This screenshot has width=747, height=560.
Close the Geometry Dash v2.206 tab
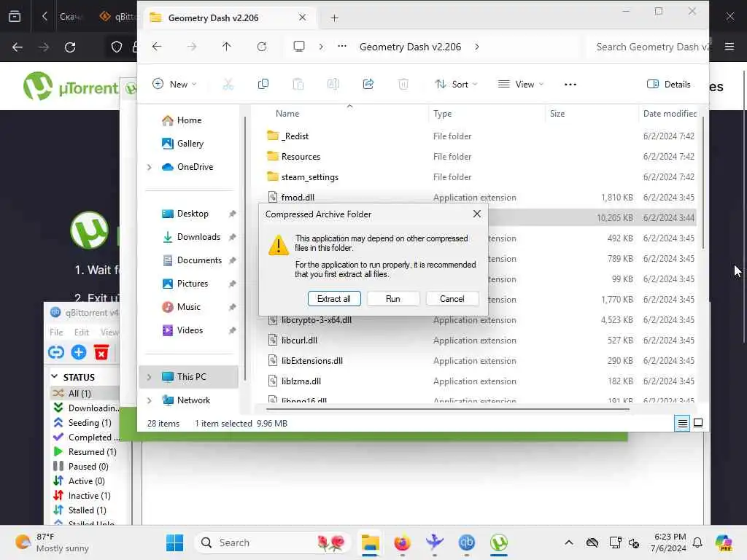[302, 17]
